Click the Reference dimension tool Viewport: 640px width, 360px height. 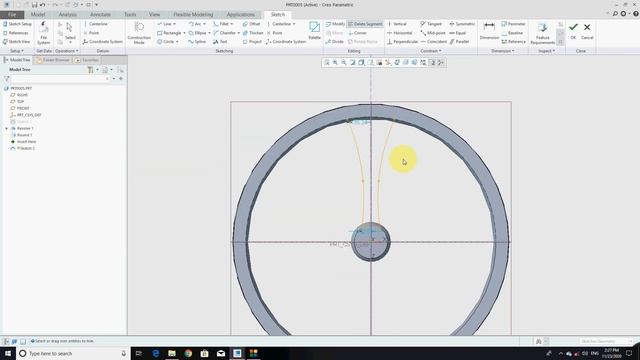pos(513,42)
